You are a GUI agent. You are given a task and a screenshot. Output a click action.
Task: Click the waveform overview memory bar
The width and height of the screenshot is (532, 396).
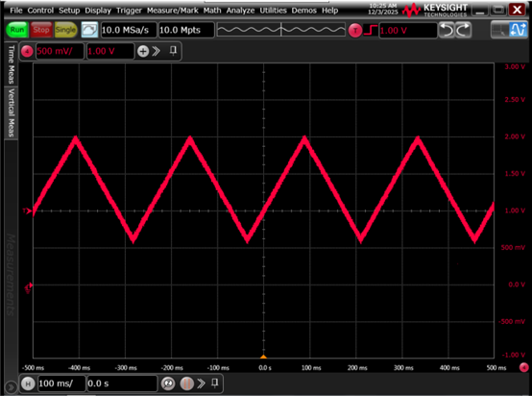[x=281, y=30]
